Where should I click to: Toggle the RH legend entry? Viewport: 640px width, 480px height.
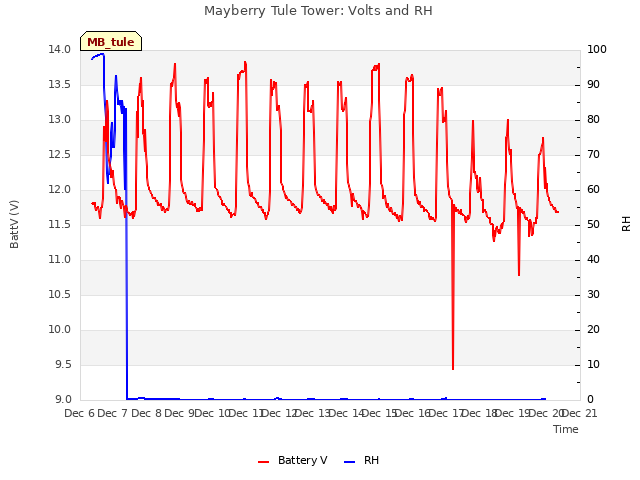pos(362,460)
